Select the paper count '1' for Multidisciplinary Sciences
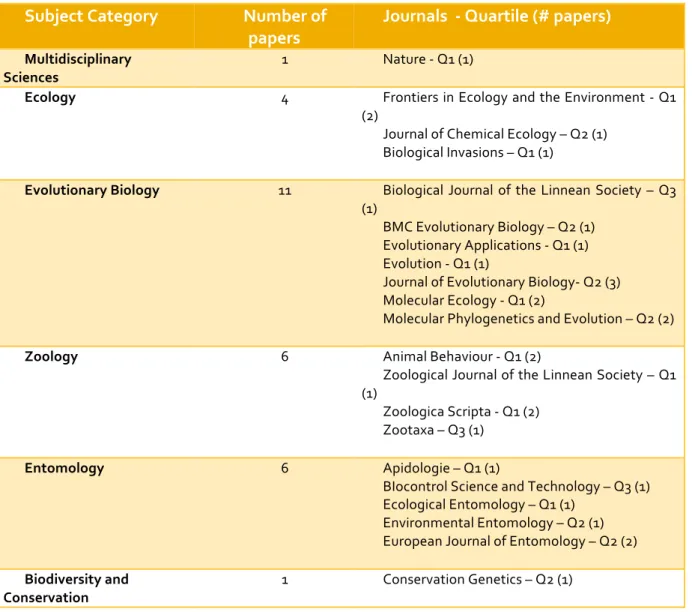The image size is (692, 612). [x=285, y=60]
